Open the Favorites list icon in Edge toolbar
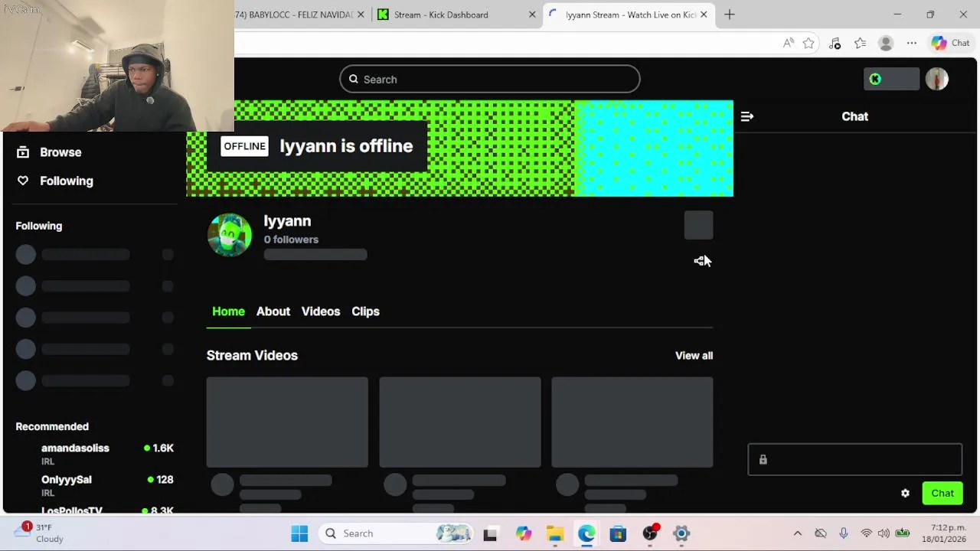 pos(860,44)
